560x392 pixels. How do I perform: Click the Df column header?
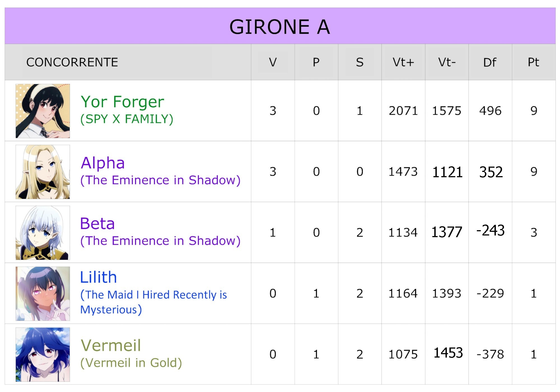tap(490, 62)
